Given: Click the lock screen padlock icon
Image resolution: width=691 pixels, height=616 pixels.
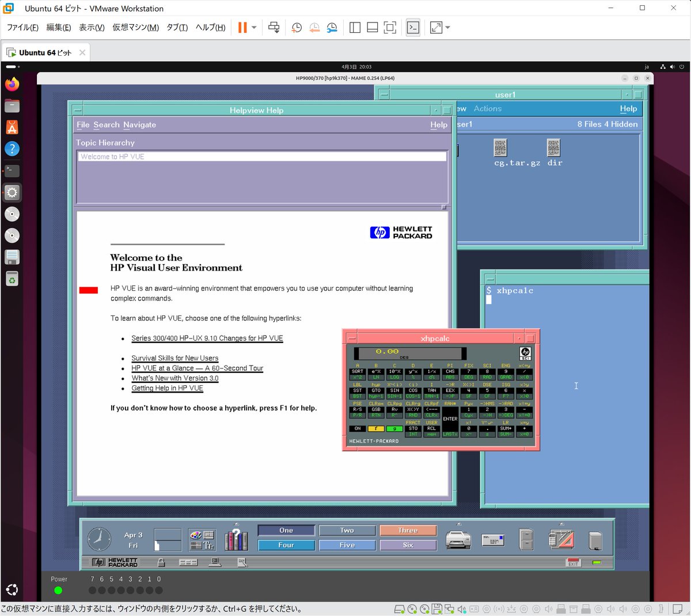Looking at the screenshot, I should tap(162, 562).
